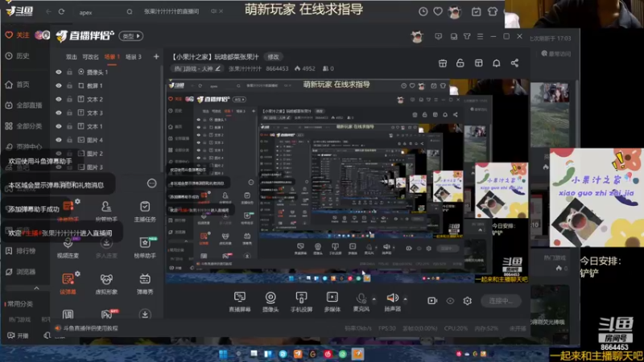
Task: Switch to 场景 3 tab
Action: 134,57
